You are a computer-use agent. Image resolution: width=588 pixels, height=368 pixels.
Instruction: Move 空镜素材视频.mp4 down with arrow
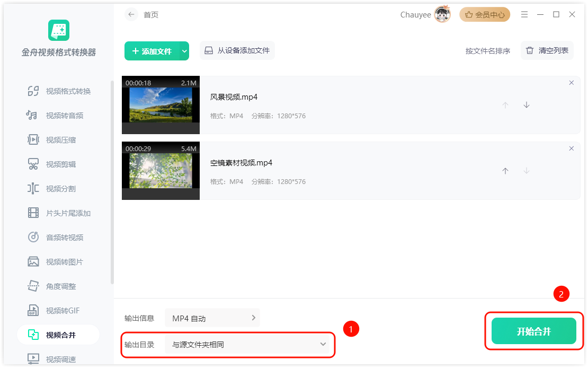[527, 171]
